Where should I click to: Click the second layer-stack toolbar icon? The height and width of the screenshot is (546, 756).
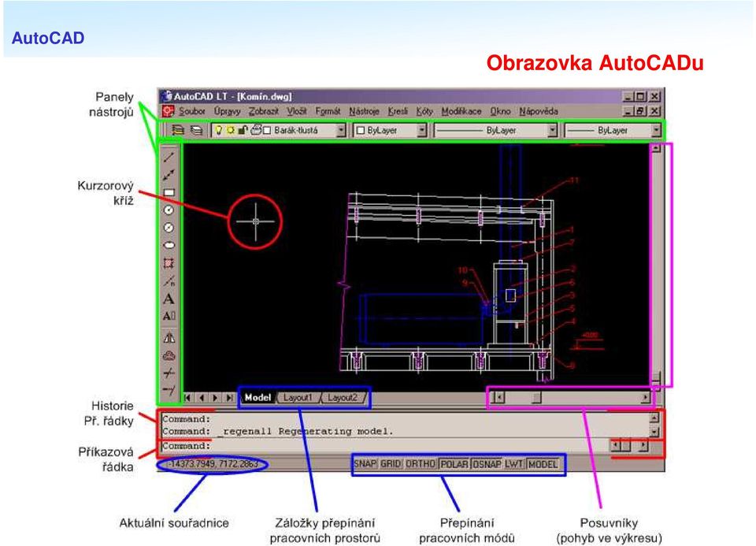(x=196, y=130)
